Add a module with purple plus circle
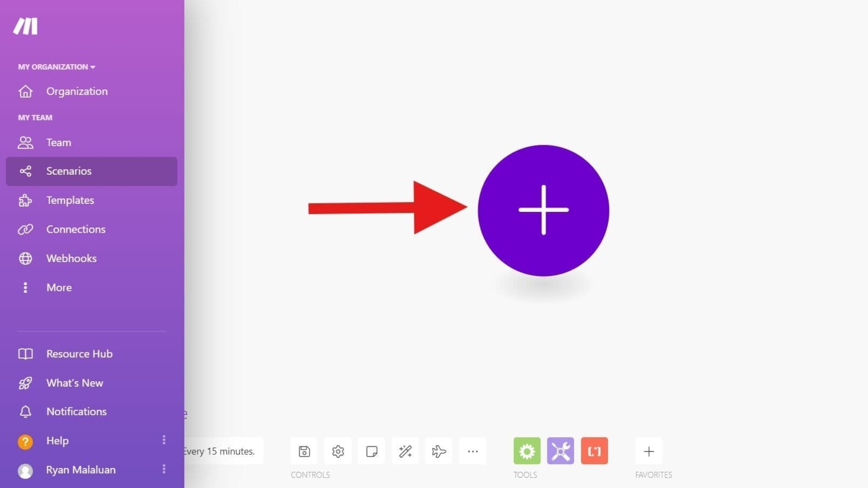Image resolution: width=868 pixels, height=488 pixels. coord(543,210)
